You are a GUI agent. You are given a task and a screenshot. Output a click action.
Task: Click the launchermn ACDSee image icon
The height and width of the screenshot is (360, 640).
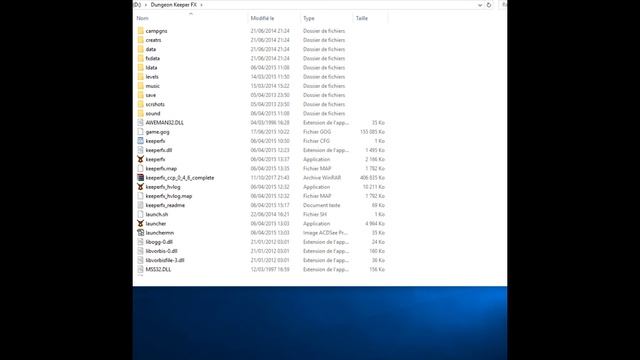coord(140,233)
